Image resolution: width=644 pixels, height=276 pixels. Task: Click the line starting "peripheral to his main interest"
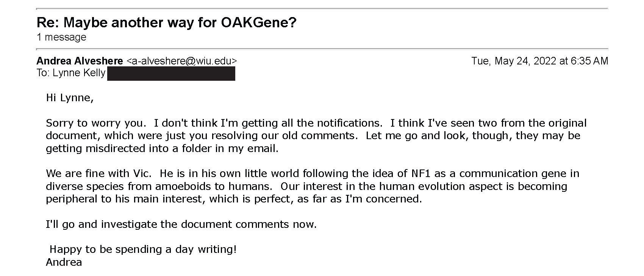tap(234, 199)
